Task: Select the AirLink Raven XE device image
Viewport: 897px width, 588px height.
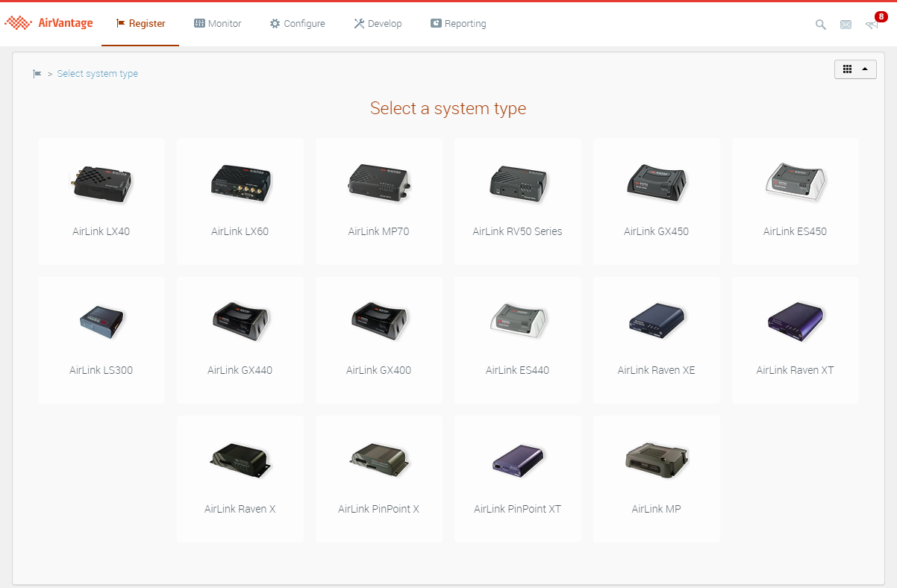Action: (657, 322)
